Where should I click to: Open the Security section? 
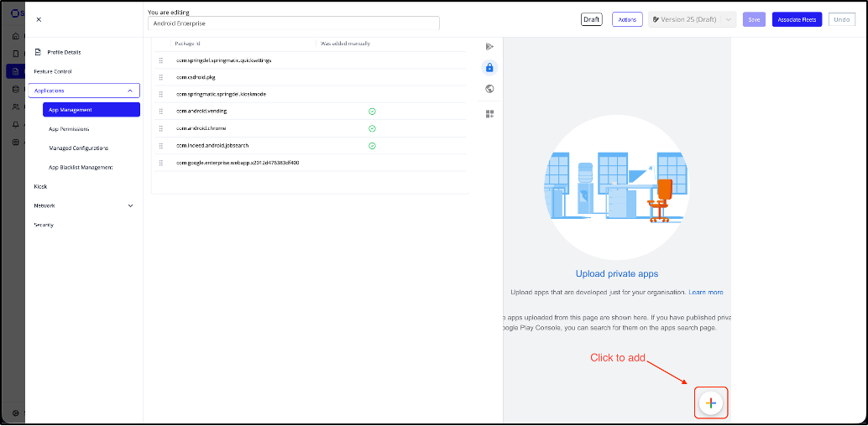pos(44,226)
